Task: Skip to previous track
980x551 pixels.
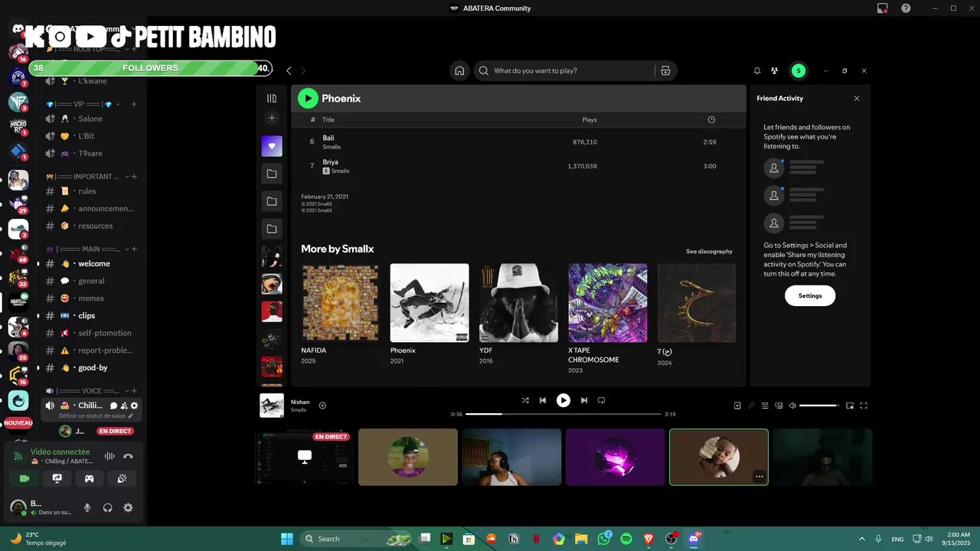Action: coord(543,400)
